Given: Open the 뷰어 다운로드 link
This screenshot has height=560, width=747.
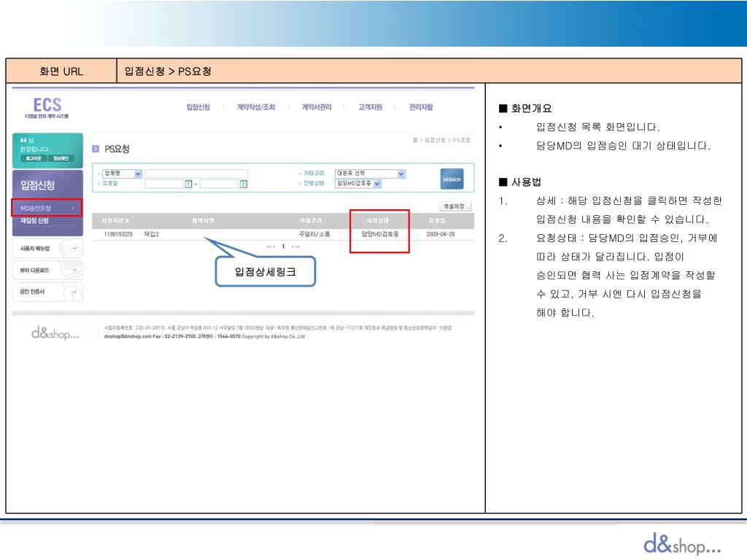Looking at the screenshot, I should [47, 270].
